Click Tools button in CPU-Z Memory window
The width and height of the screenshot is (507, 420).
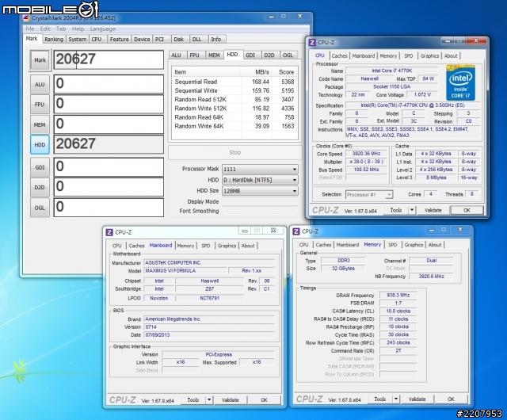(x=380, y=399)
